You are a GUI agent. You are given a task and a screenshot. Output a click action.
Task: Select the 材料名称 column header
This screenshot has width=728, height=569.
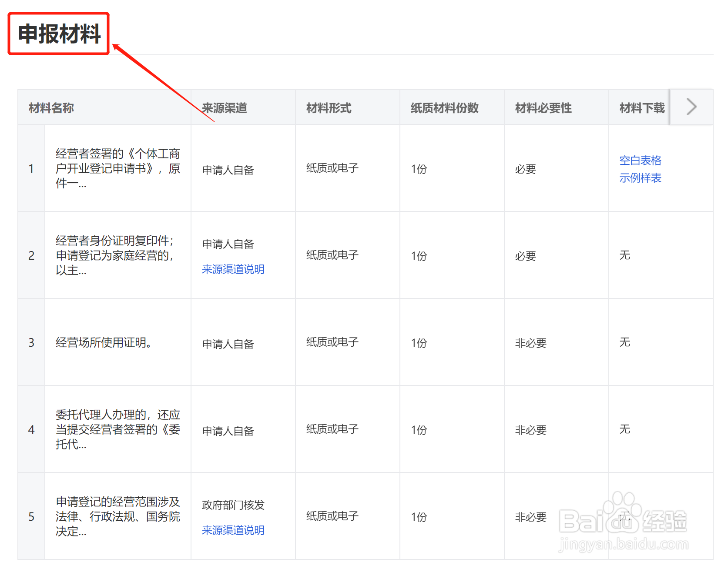click(x=51, y=108)
